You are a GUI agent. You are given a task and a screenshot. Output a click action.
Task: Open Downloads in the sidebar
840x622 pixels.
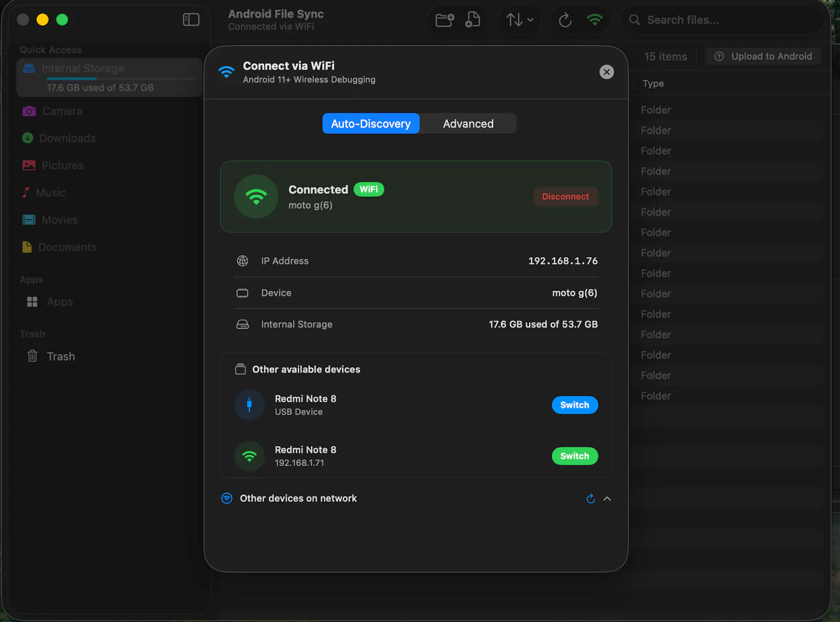[109, 139]
